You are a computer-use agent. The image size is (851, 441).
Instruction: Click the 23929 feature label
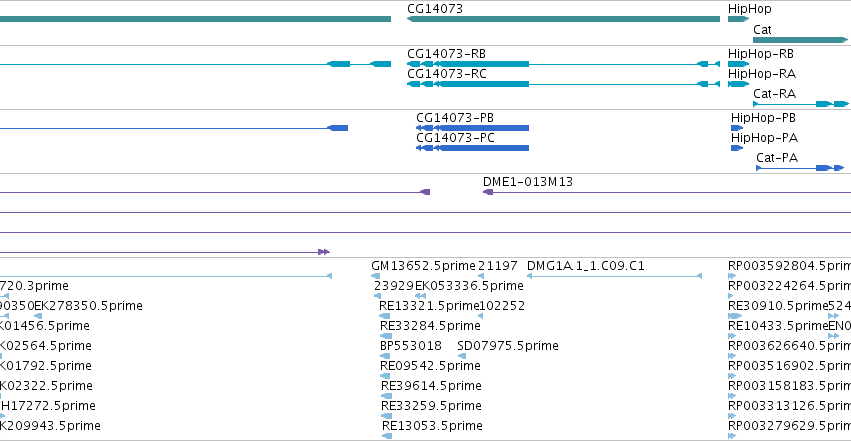(x=394, y=286)
